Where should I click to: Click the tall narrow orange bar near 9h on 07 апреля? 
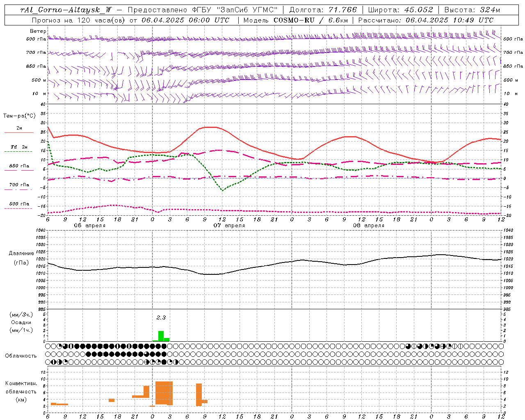[199, 395]
